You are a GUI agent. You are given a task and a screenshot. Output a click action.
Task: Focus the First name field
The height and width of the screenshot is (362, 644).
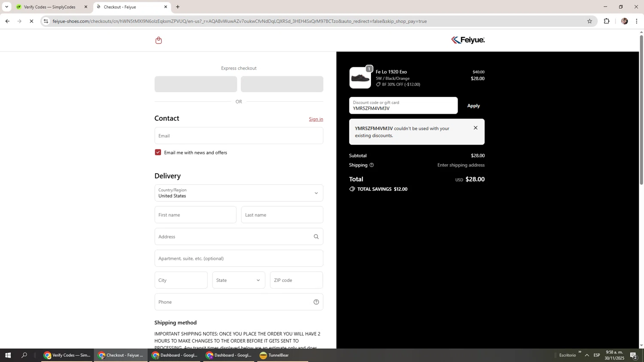[x=195, y=215]
